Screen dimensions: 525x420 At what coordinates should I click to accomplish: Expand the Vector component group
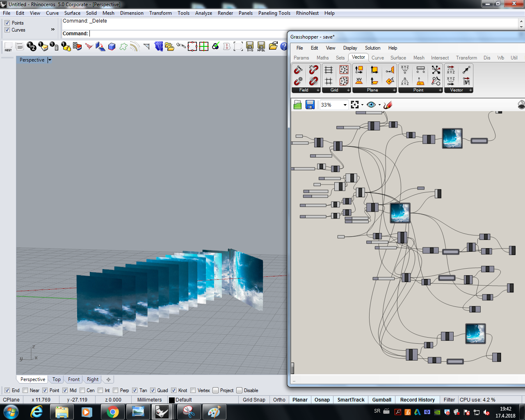(x=470, y=90)
